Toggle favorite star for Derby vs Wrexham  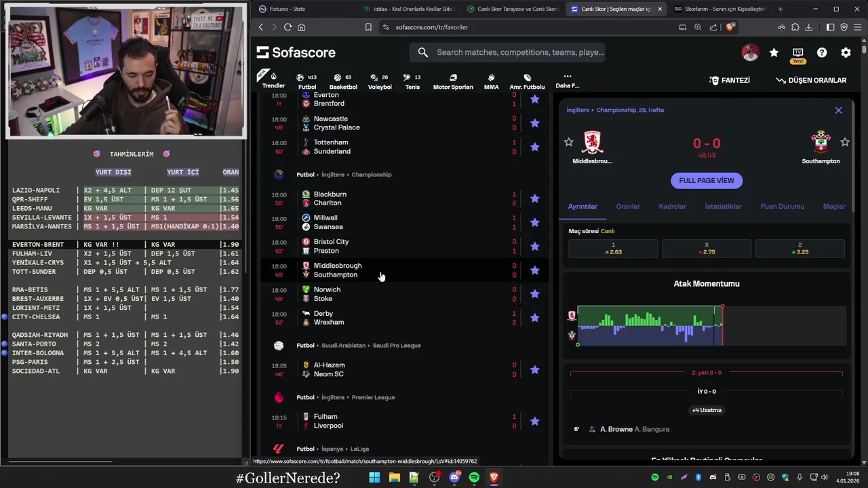click(x=534, y=317)
